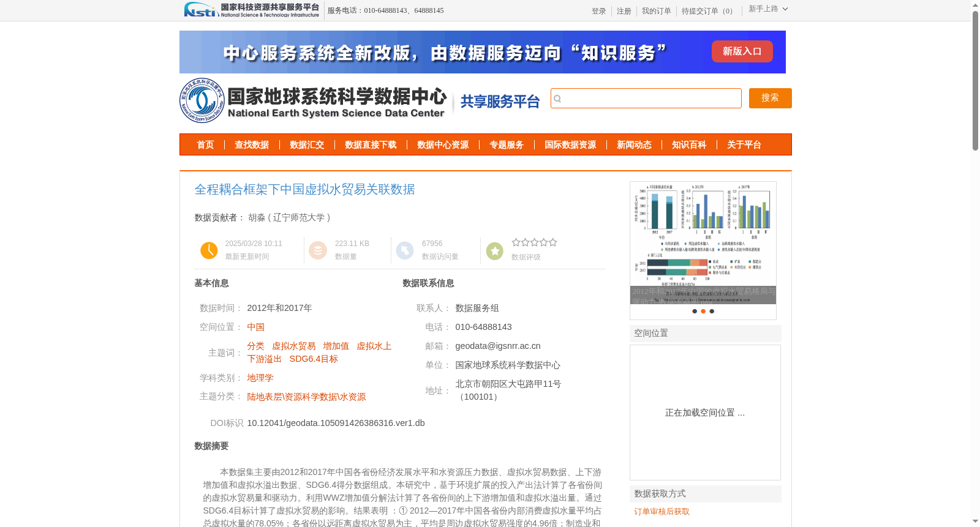This screenshot has height=527, width=980.
Task: Click the National Earth System Science Data Center logo
Action: (313, 100)
